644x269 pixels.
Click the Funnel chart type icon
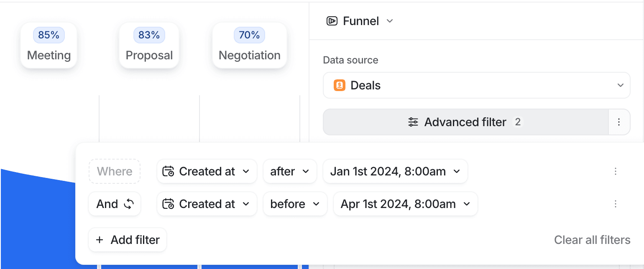[331, 21]
